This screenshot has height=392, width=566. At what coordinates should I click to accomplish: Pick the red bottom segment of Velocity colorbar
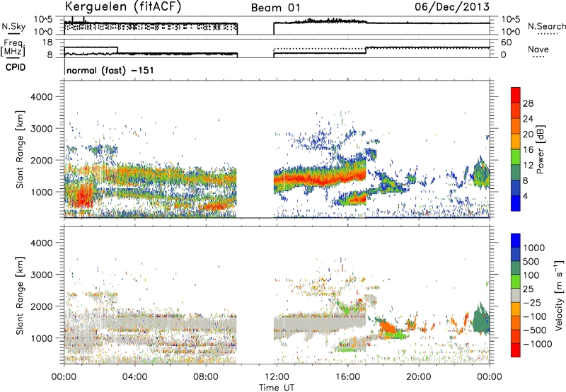coord(516,350)
